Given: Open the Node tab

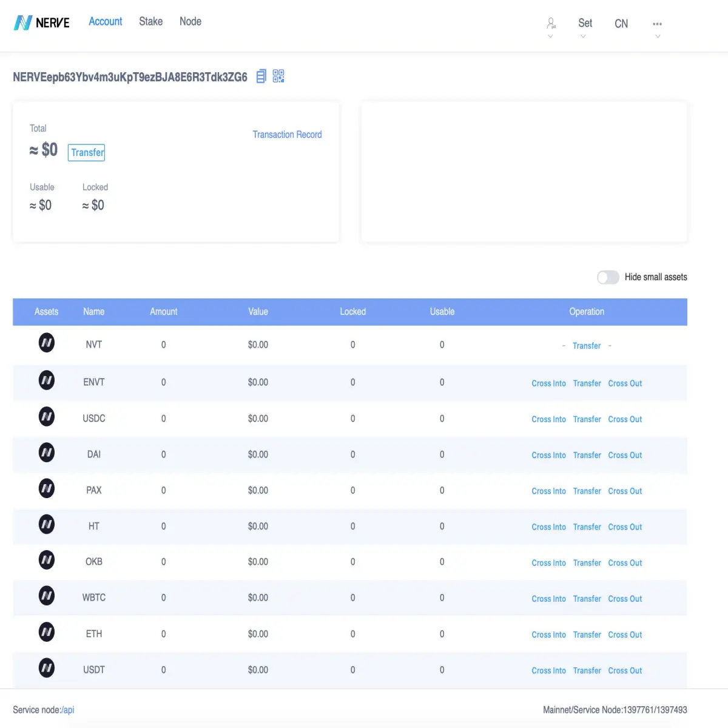Looking at the screenshot, I should pyautogui.click(x=190, y=21).
